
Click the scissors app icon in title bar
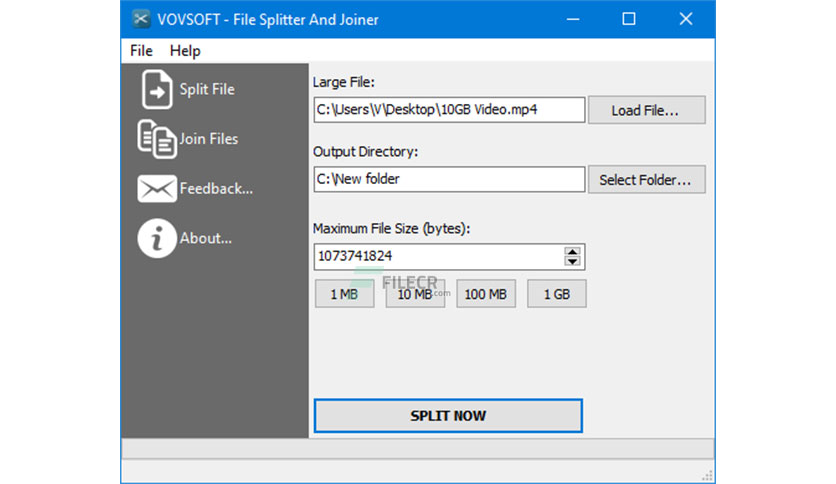(141, 20)
